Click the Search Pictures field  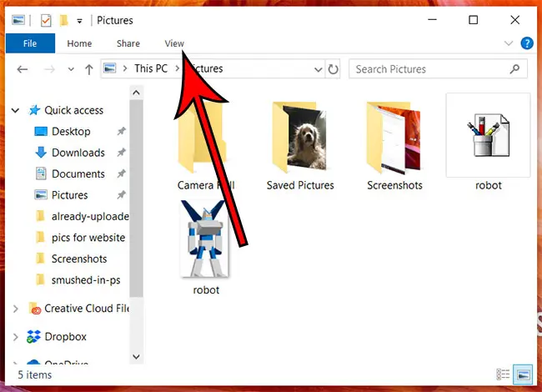pos(438,69)
